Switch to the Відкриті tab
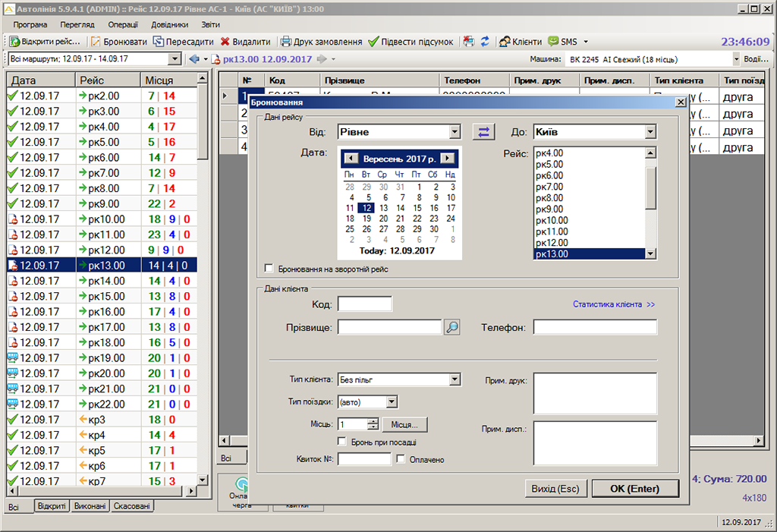777x532 pixels. (52, 506)
